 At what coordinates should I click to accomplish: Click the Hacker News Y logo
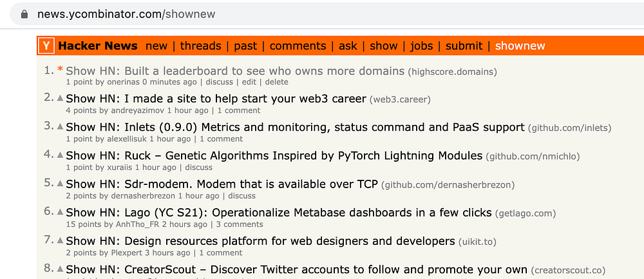(46, 46)
